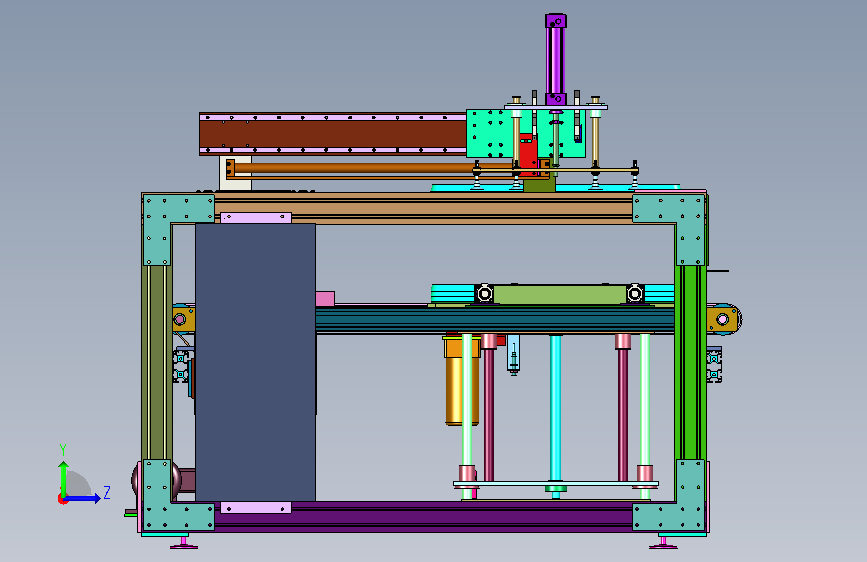The image size is (867, 562).
Task: Select the yellow bearing block at left conveyor end
Action: (183, 319)
